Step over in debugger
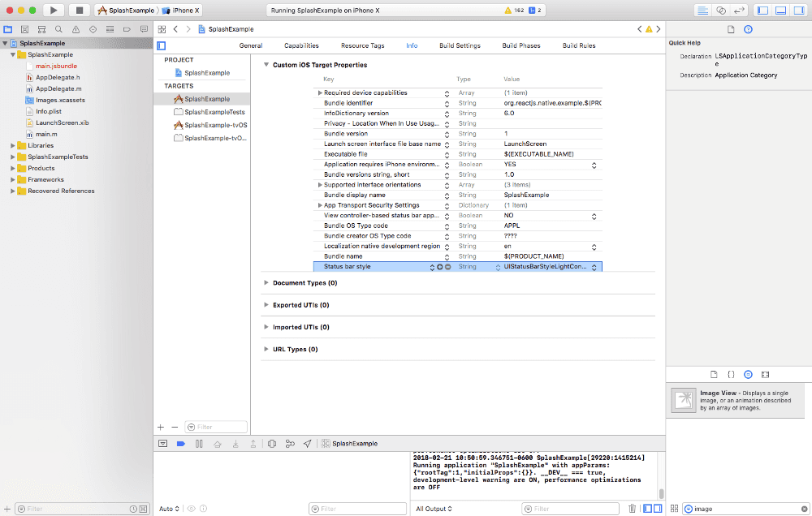The height and width of the screenshot is (516, 812). [218, 444]
